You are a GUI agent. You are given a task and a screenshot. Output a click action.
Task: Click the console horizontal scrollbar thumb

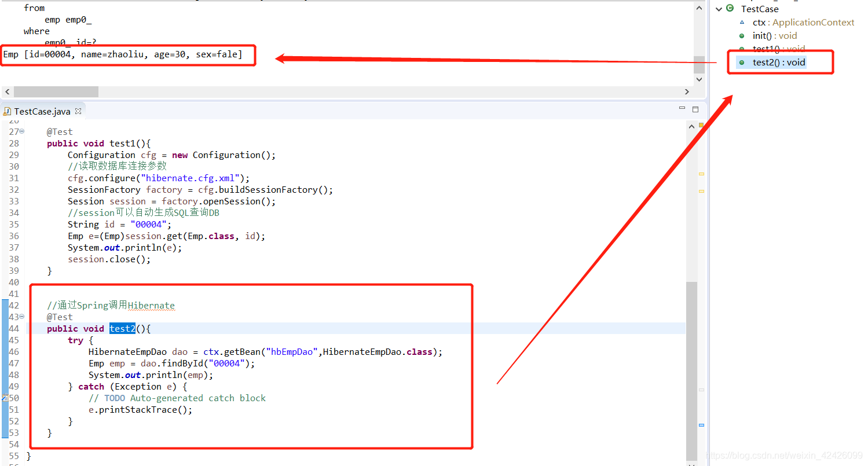56,91
